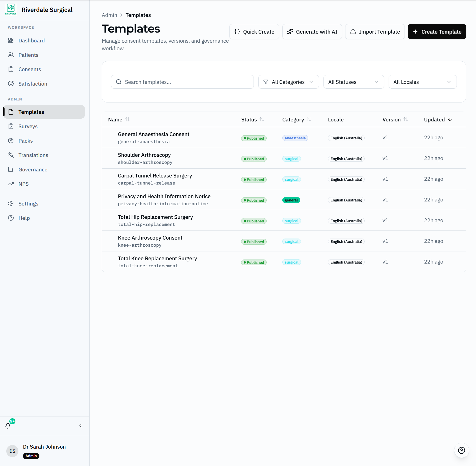Click the Create Template button
The width and height of the screenshot is (476, 466).
(x=437, y=32)
